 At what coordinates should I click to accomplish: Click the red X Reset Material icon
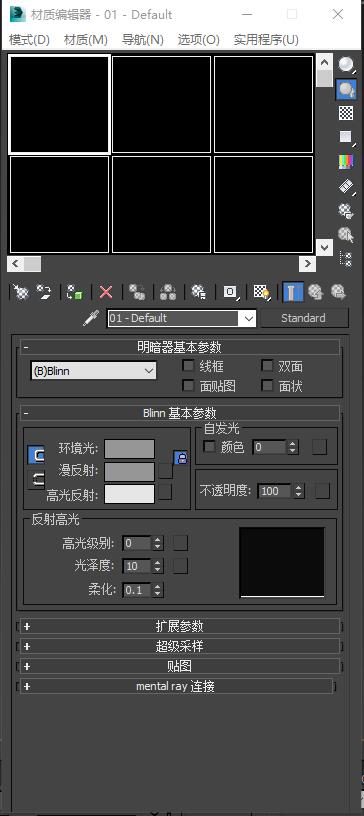tap(106, 292)
